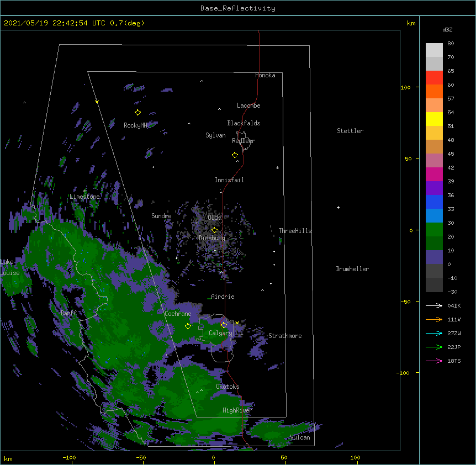Click the orange 111V arrow in legend
476x465 pixels.
434,319
